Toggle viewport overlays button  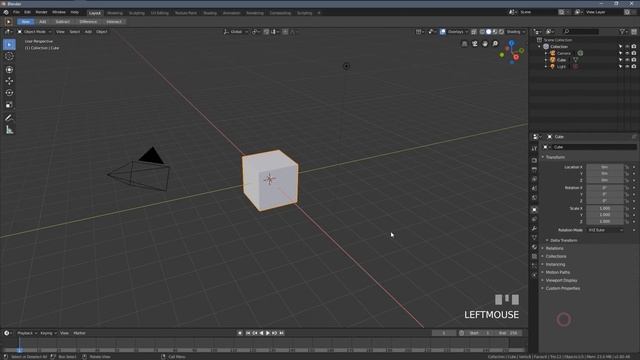(x=442, y=31)
